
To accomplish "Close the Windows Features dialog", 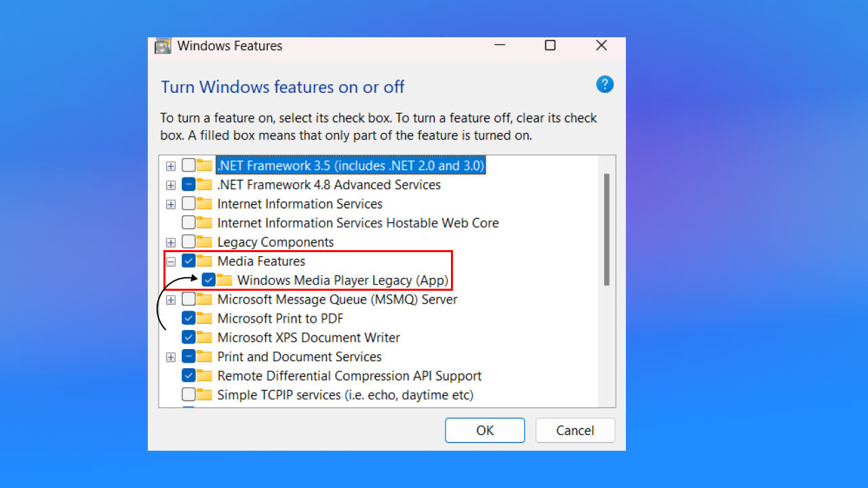I will tap(601, 45).
